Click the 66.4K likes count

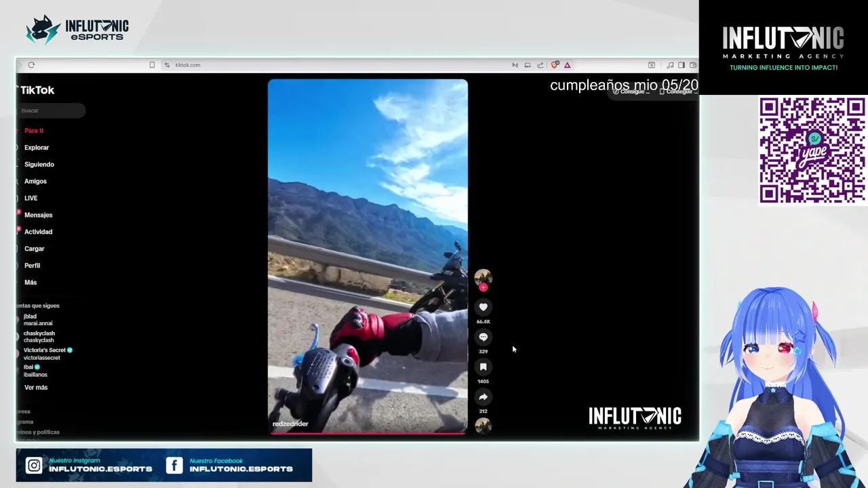(483, 321)
